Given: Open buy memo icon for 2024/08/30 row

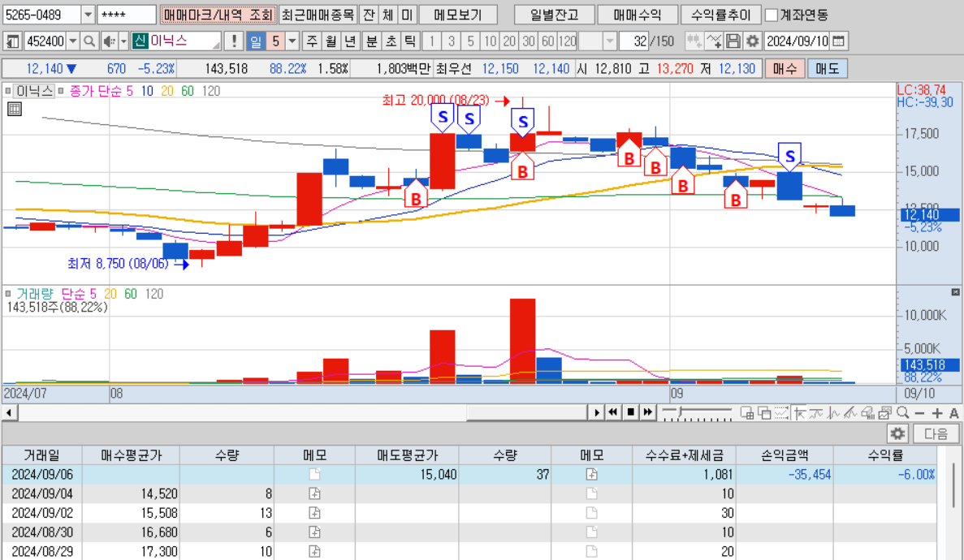Looking at the screenshot, I should click(x=314, y=532).
